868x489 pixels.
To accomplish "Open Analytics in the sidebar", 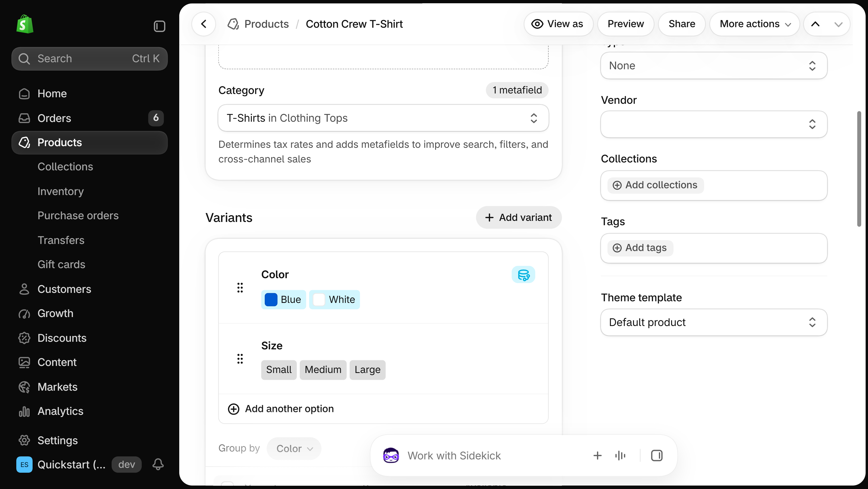I will pyautogui.click(x=89, y=411).
